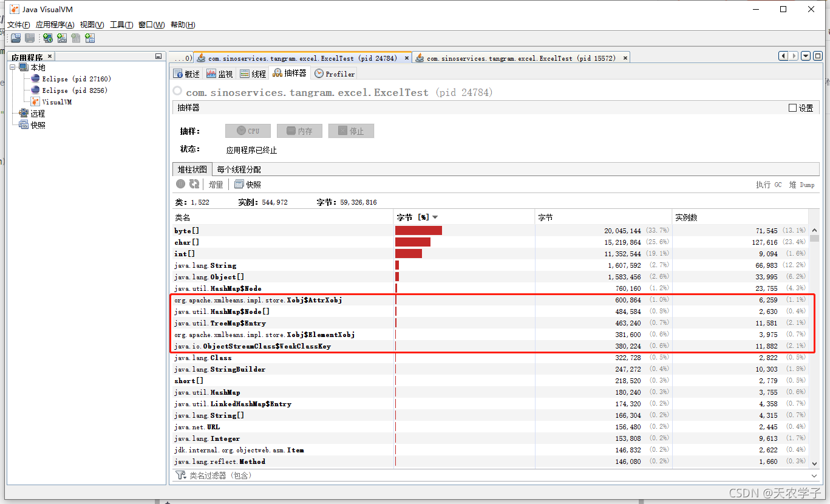830x504 pixels.
Task: Toggle 增量 delta mode
Action: pyautogui.click(x=216, y=184)
